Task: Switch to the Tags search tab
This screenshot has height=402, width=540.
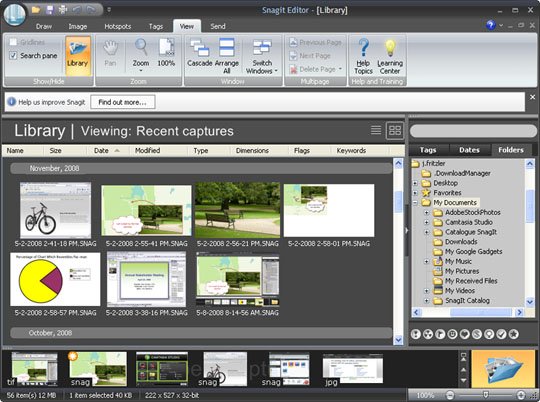Action: pos(428,150)
